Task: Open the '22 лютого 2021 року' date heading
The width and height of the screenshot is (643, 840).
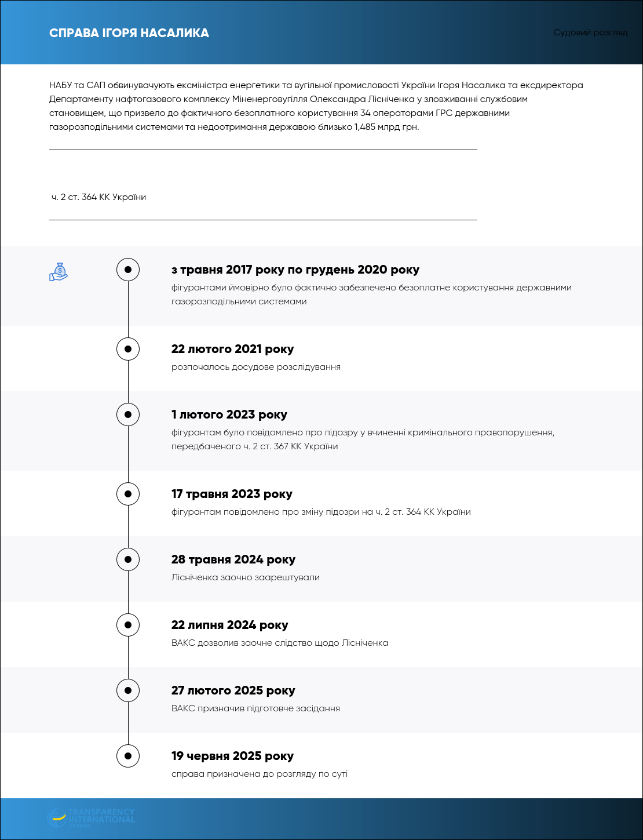Action: (x=232, y=349)
